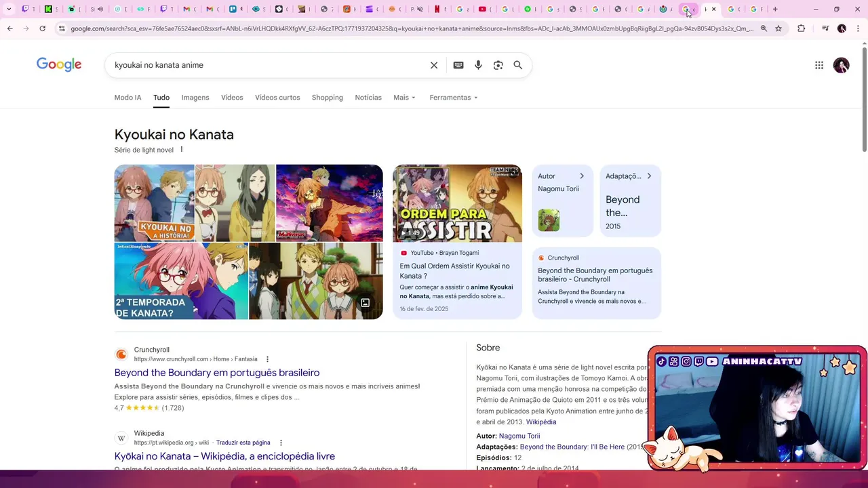Click the page vertical scrollbar thumb

(x=864, y=100)
